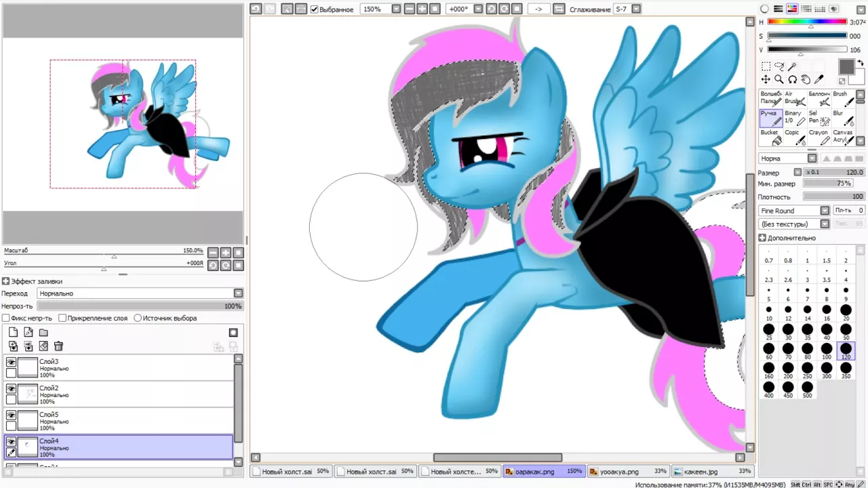Create a new normal layer

13,332
